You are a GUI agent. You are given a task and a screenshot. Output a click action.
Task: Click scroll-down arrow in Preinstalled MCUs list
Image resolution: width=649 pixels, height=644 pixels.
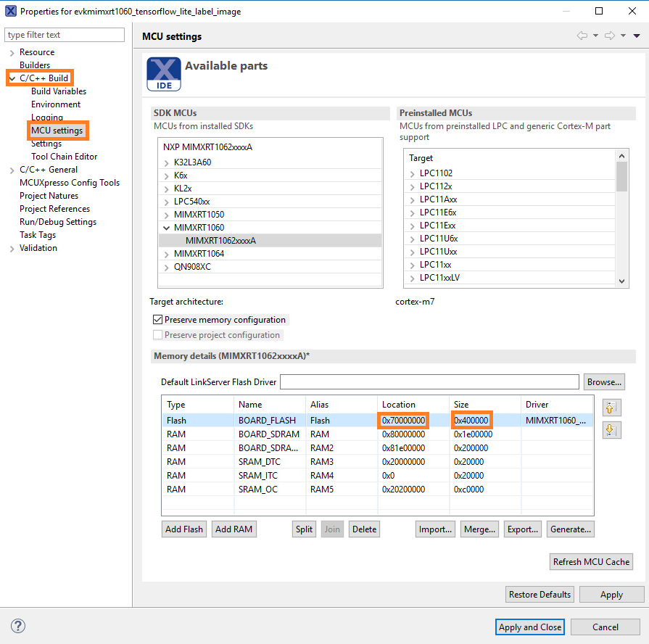pyautogui.click(x=621, y=281)
